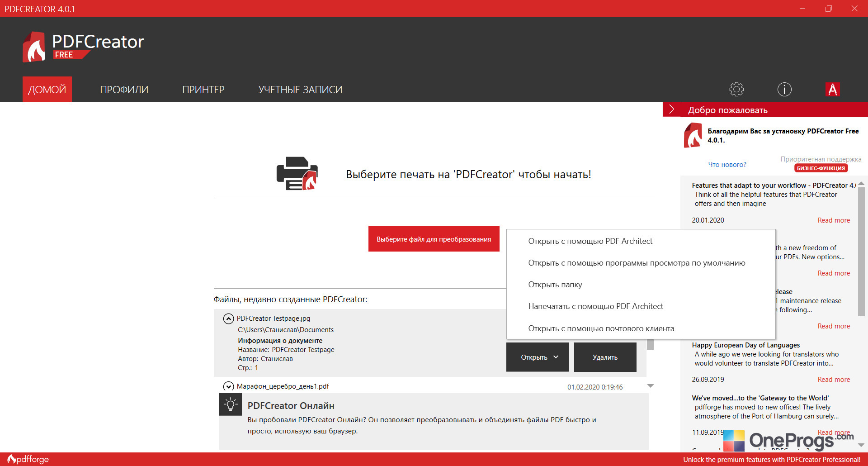Click the recent files list scrollbar thumb
The image size is (868, 466).
(651, 344)
